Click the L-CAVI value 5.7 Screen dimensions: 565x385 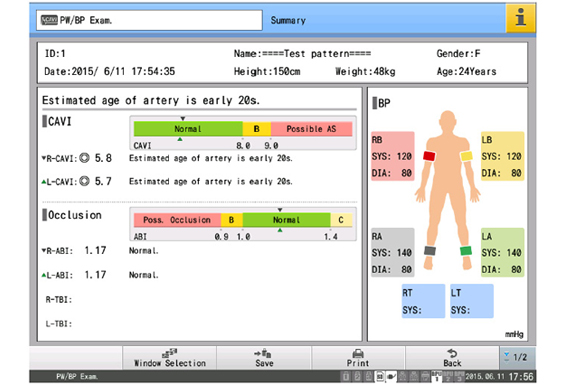tap(103, 181)
